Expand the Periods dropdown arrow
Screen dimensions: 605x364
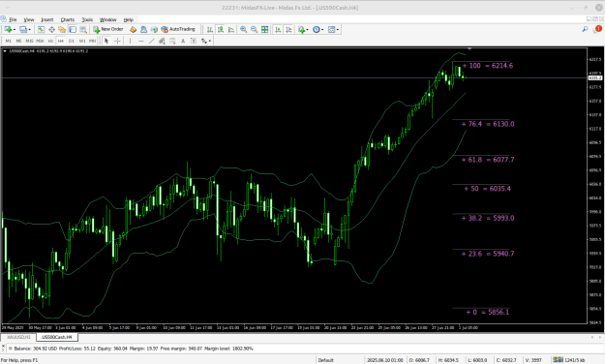point(322,30)
